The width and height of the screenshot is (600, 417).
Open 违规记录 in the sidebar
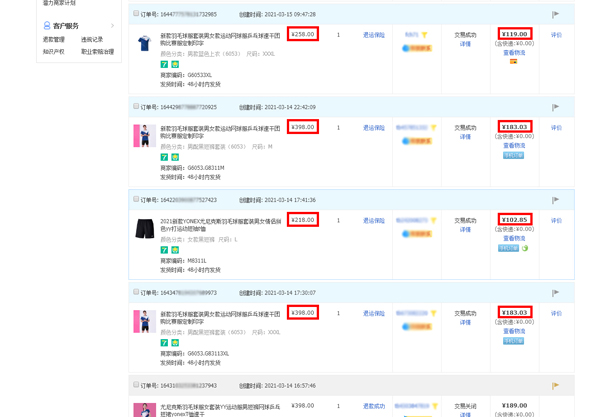[x=92, y=40]
